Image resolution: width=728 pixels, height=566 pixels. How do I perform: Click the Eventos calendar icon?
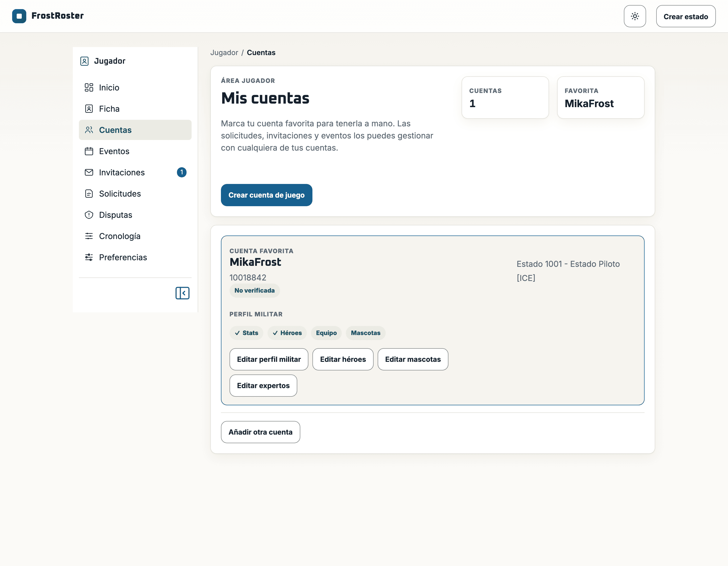click(x=89, y=151)
